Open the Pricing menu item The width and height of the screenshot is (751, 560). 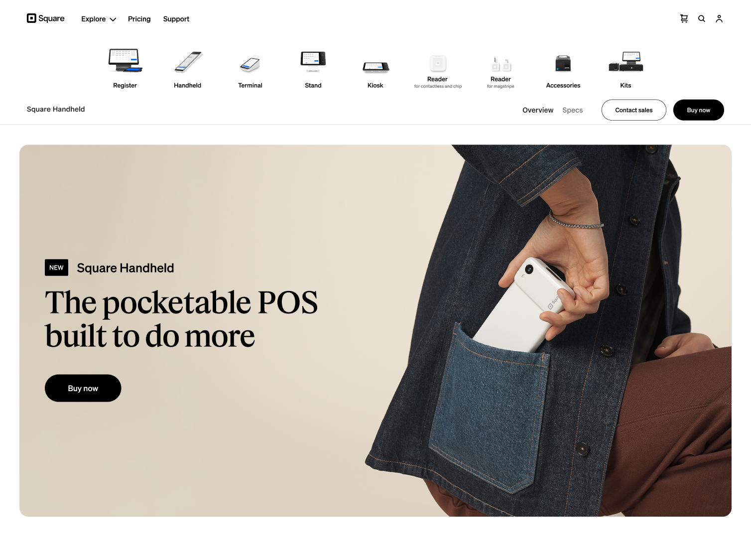tap(139, 19)
